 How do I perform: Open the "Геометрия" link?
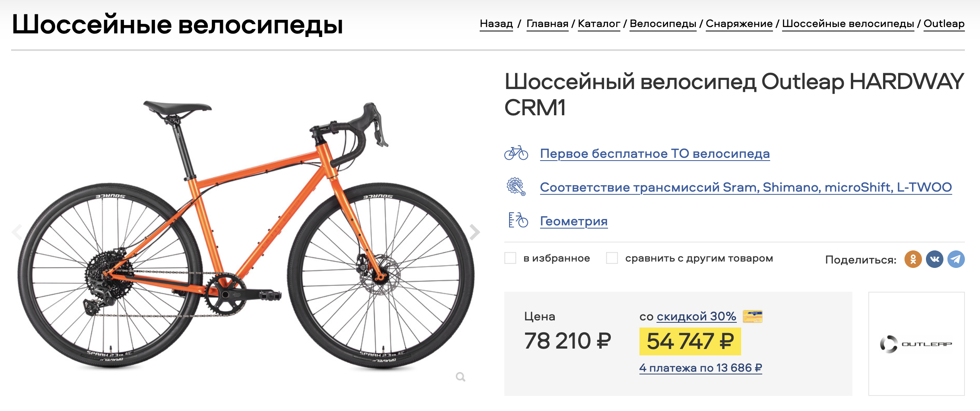pyautogui.click(x=573, y=221)
